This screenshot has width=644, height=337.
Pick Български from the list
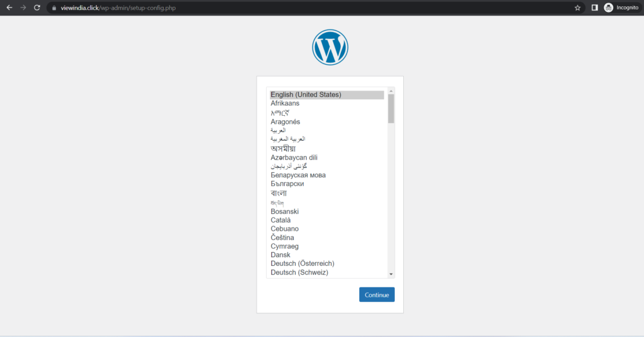point(327,184)
